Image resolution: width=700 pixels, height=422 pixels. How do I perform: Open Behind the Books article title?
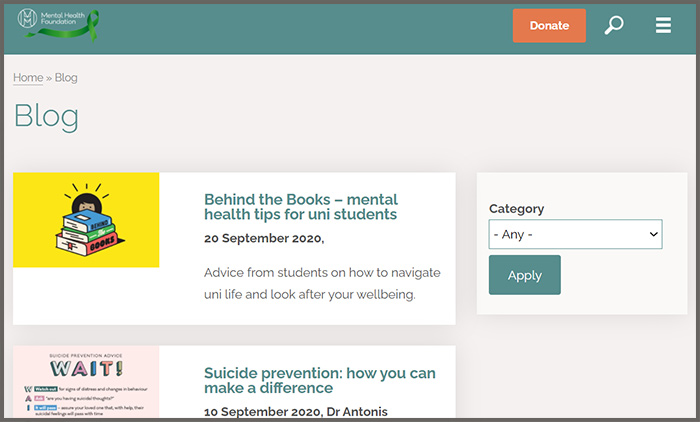tap(300, 207)
